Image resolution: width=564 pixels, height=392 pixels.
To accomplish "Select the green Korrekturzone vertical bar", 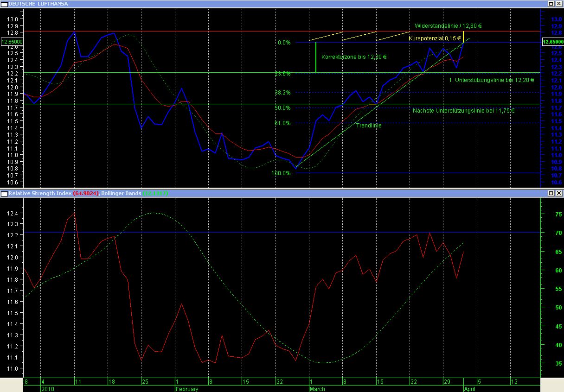I will (x=315, y=57).
